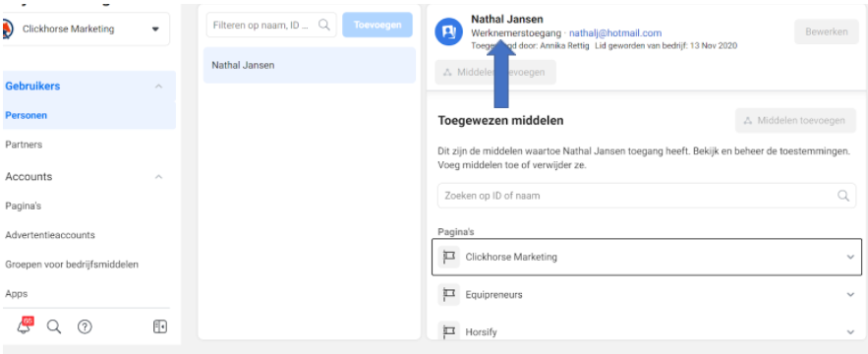Click Clickhorse Marketing page name in assets list

coord(511,257)
